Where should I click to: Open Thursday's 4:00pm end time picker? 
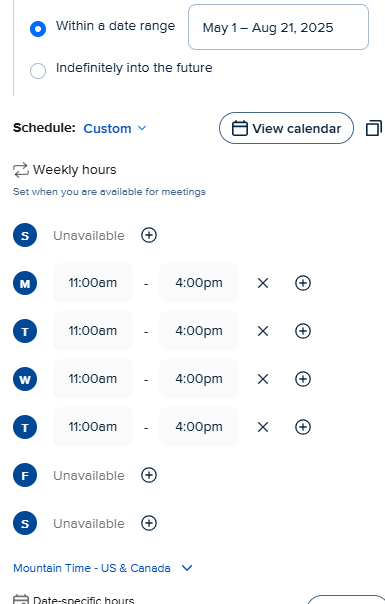coord(199,427)
